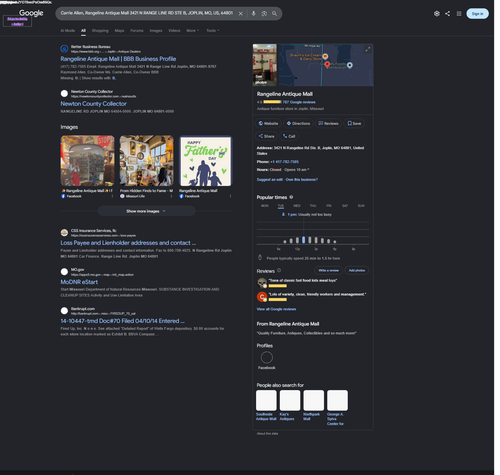Viewport: 500px width, 475px height.
Task: Select MON in Popular times
Action: click(x=265, y=206)
